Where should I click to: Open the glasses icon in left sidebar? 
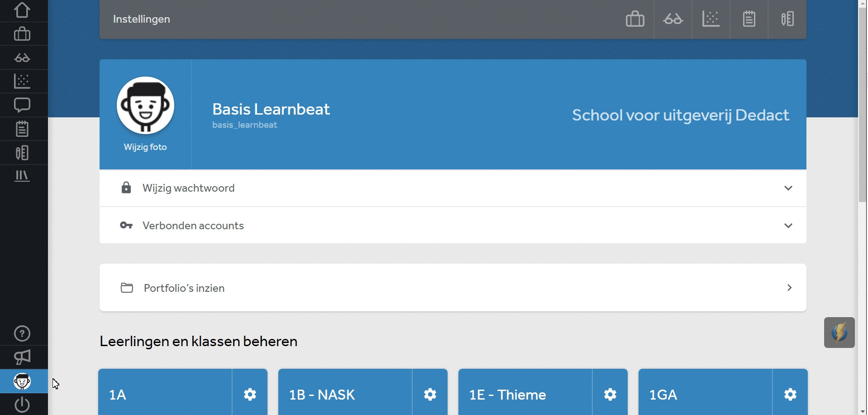point(22,58)
